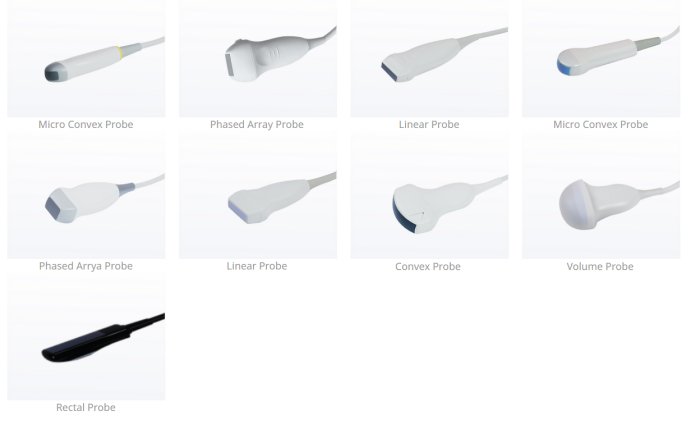700x429 pixels.
Task: Open the yellow-ringed Micro Convex probe image
Action: click(x=86, y=58)
